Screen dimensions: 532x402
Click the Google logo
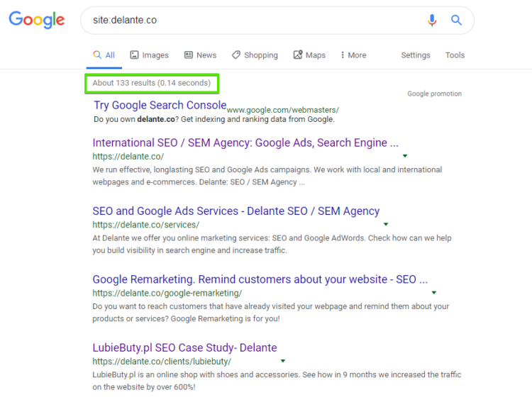37,20
